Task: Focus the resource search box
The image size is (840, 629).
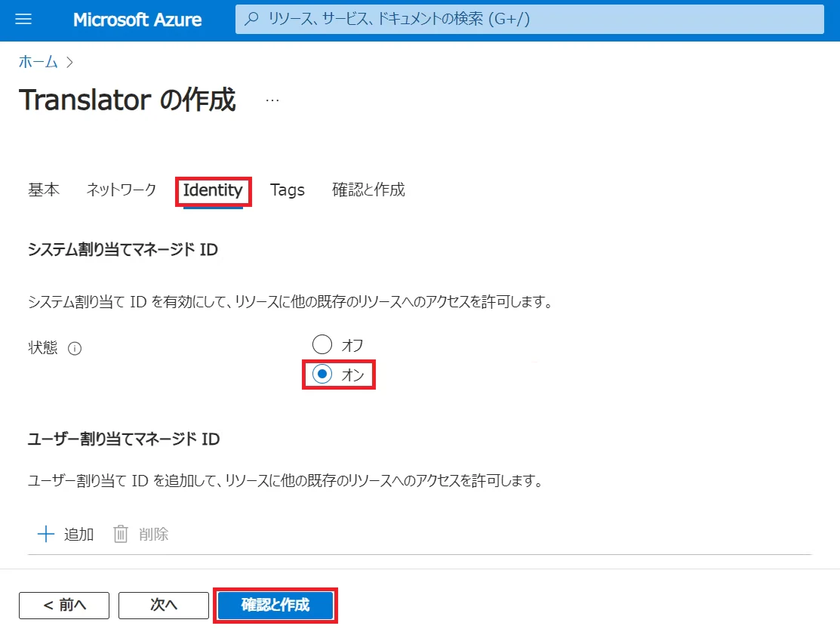Action: tap(529, 20)
